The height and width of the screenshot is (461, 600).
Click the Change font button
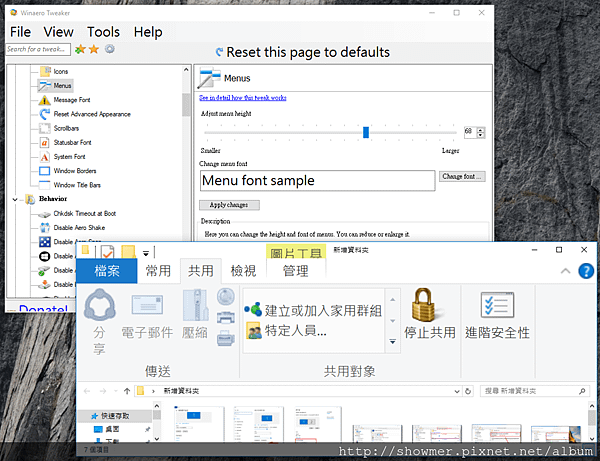pos(462,176)
